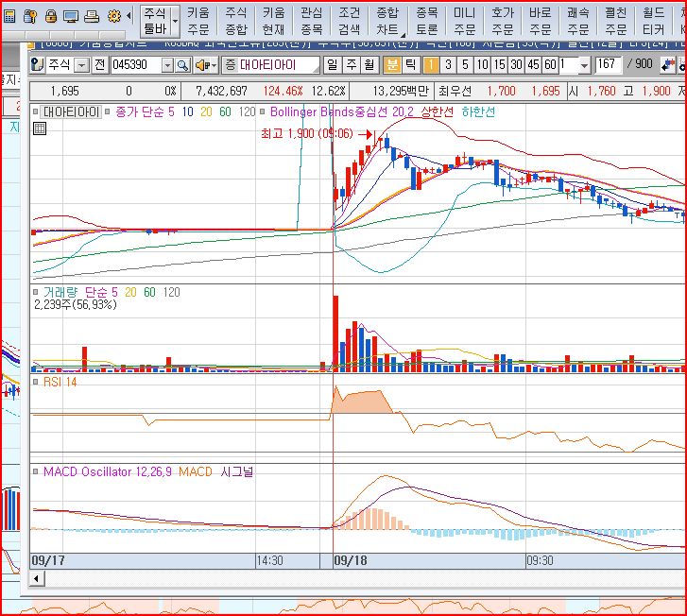Click the monitor screen icon
Image resolution: width=687 pixels, height=616 pixels.
[71, 16]
